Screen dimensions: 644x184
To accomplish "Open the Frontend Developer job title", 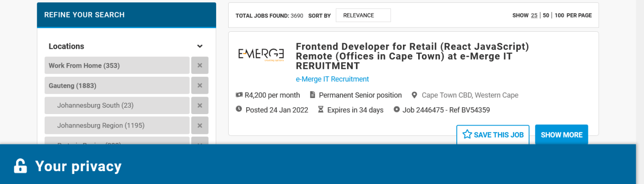I will 412,56.
